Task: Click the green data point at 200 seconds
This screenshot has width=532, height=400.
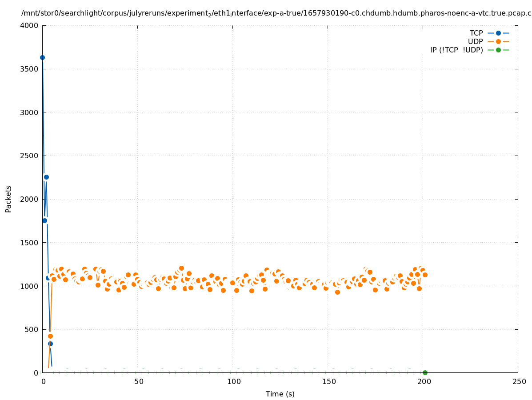Action: click(x=425, y=372)
